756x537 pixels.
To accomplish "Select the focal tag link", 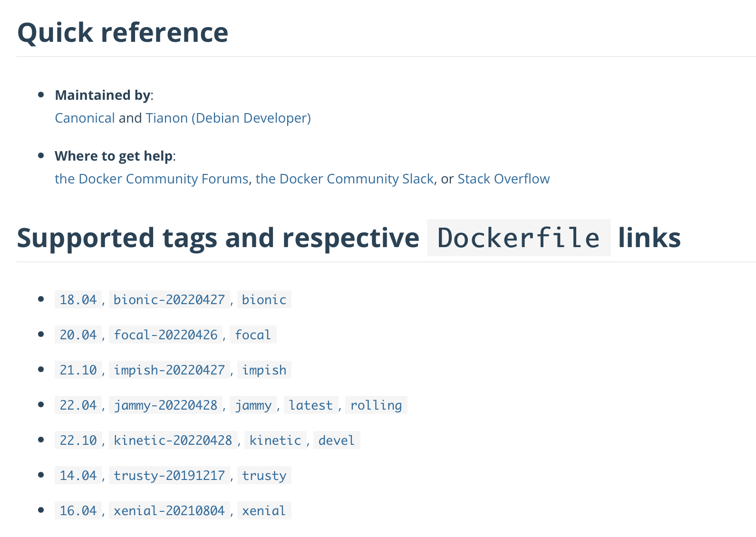I will pos(253,335).
